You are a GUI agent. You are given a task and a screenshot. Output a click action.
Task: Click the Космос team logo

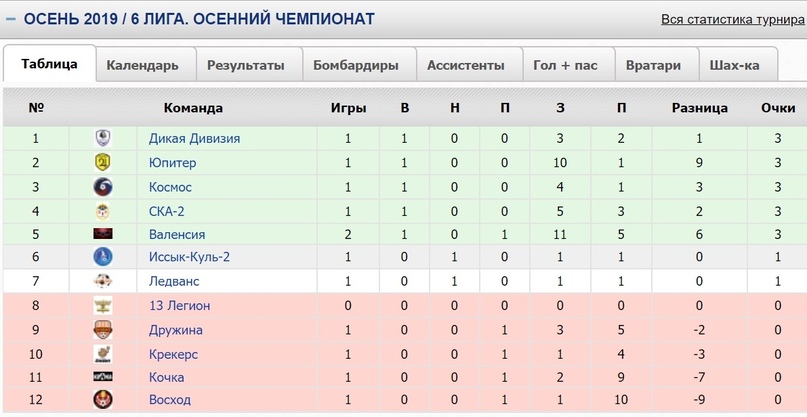pyautogui.click(x=103, y=187)
